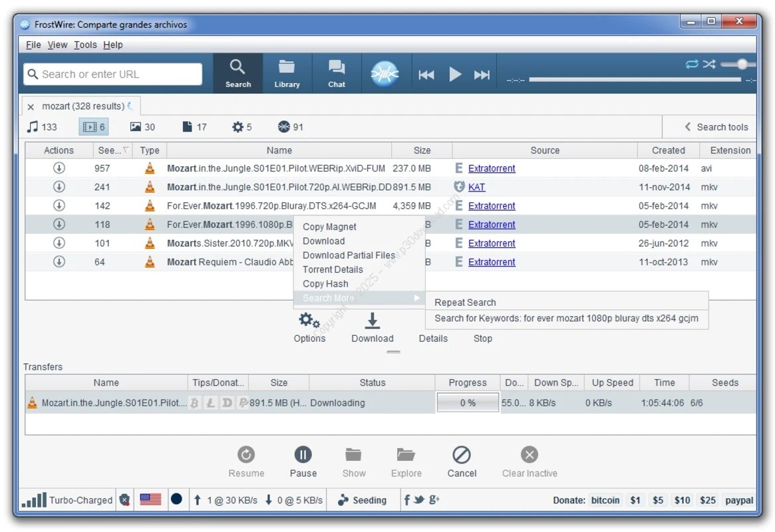Image resolution: width=775 pixels, height=532 pixels.
Task: Open the Chat section
Action: click(x=337, y=73)
